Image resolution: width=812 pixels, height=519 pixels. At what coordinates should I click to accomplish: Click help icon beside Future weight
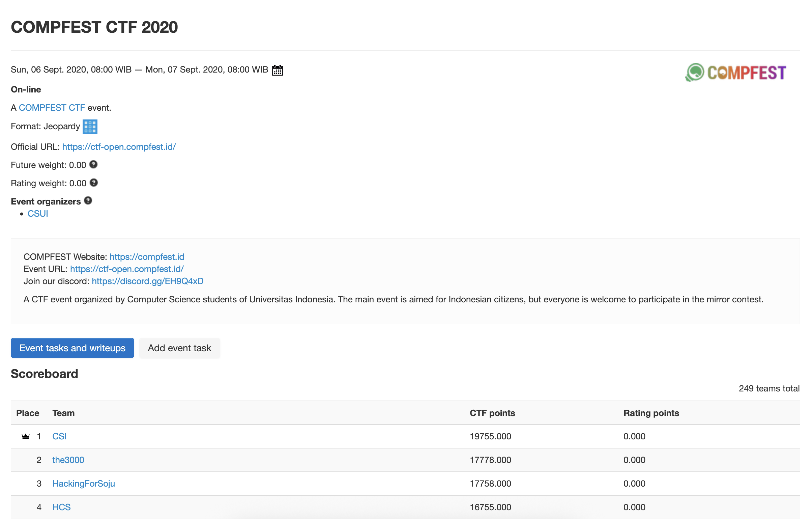[x=93, y=165]
